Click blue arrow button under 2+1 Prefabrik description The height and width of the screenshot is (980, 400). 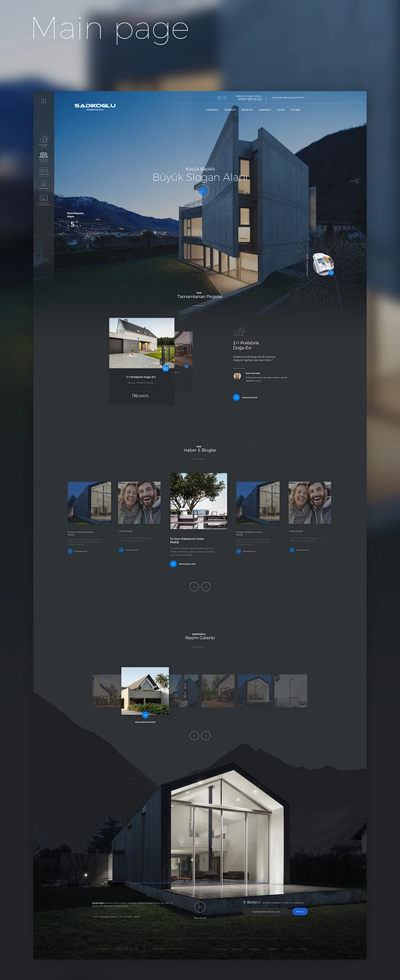pos(236,397)
